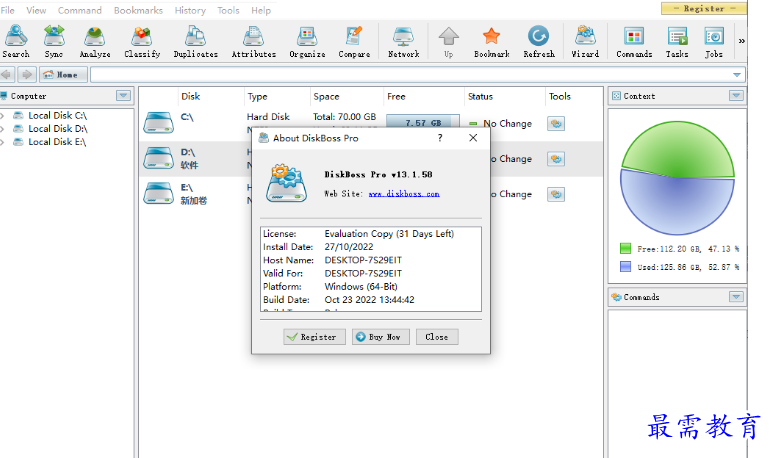Image resolution: width=769 pixels, height=458 pixels.
Task: Open the Analyze disk tool
Action: (95, 42)
